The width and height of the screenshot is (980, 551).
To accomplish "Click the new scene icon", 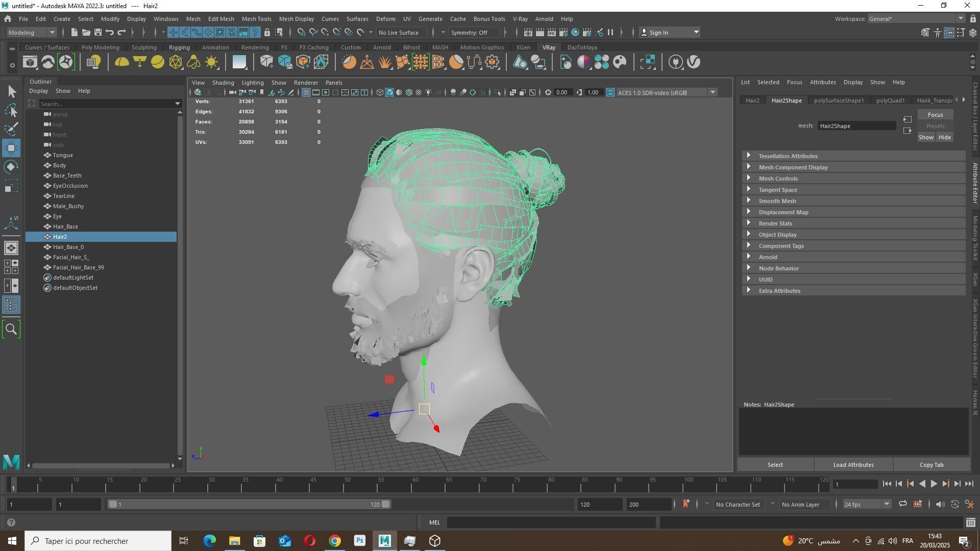I will tap(74, 32).
